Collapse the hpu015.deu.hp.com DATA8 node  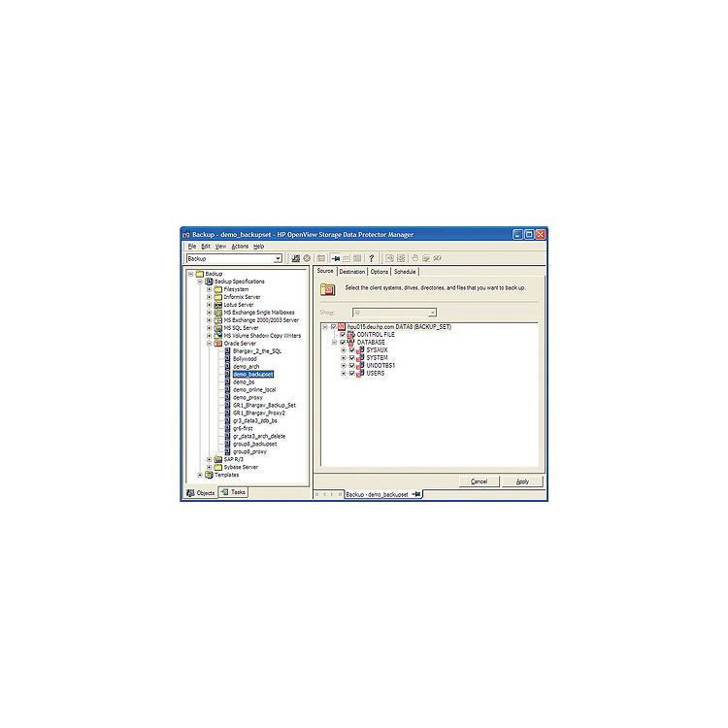[325, 327]
